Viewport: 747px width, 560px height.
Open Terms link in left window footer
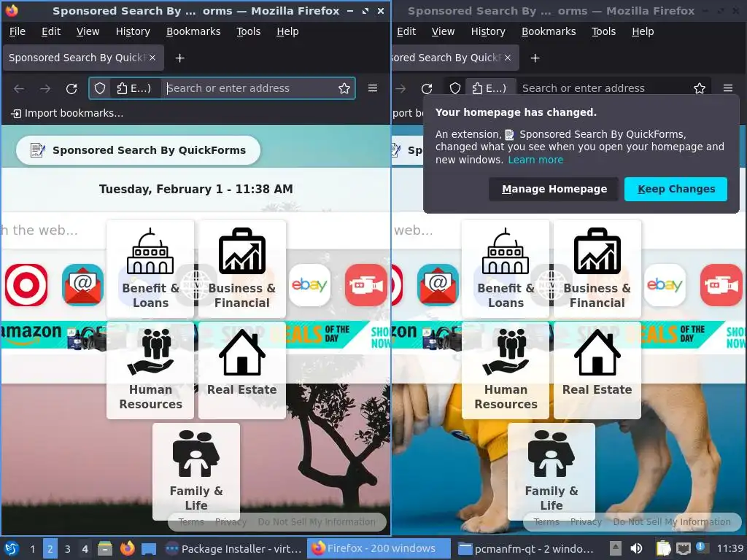point(191,522)
